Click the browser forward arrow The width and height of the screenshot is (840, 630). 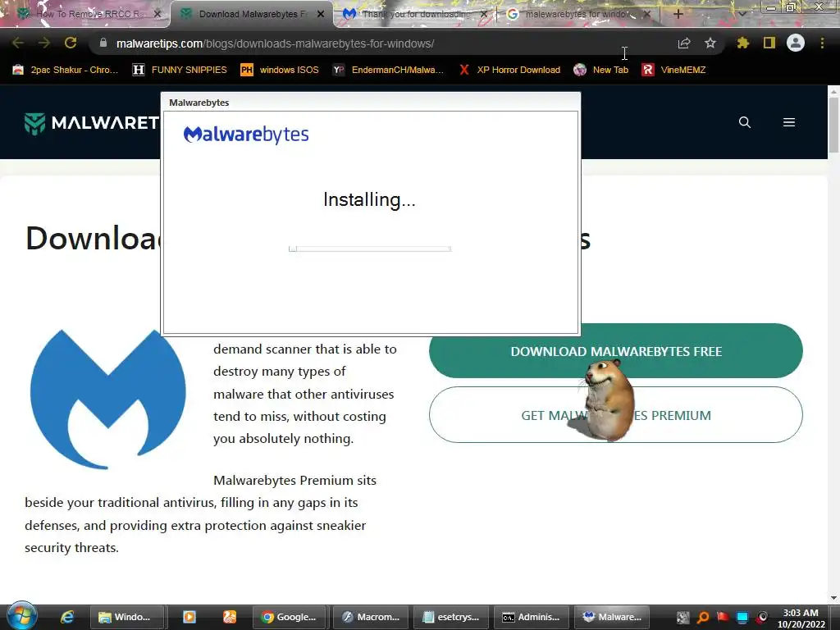tap(44, 43)
